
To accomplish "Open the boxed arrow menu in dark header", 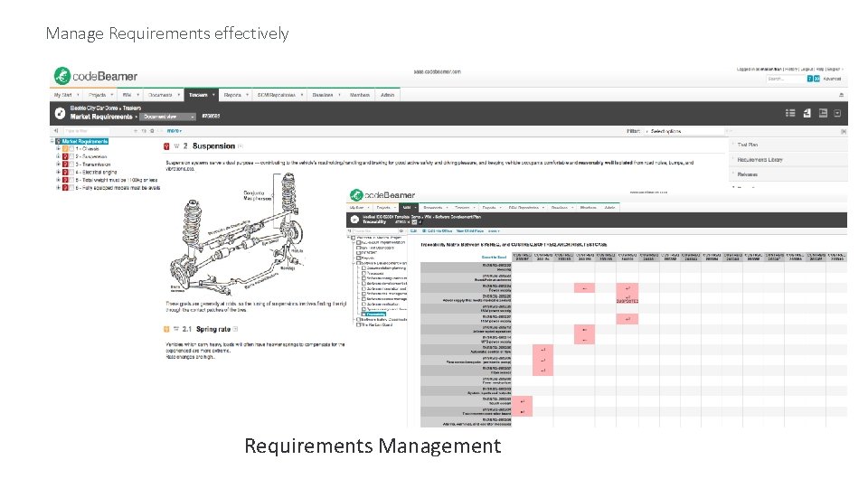I will click(x=837, y=114).
